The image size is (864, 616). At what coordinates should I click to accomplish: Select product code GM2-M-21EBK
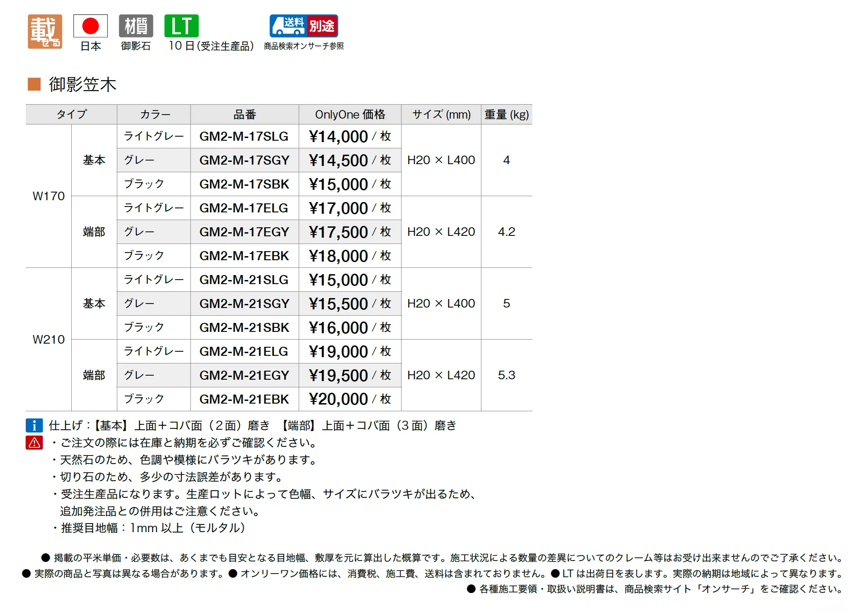tap(244, 399)
